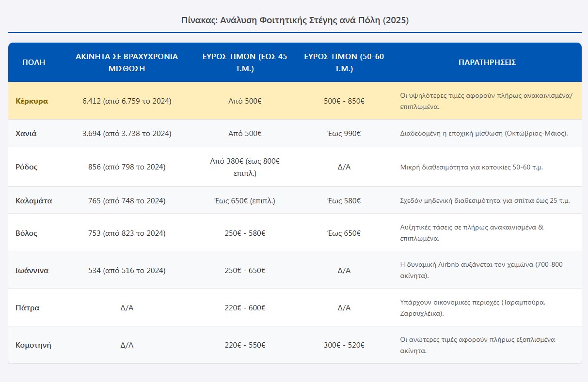This screenshot has height=382, width=588.
Task: Select the Κομοτηνή row label
Action: (x=33, y=345)
